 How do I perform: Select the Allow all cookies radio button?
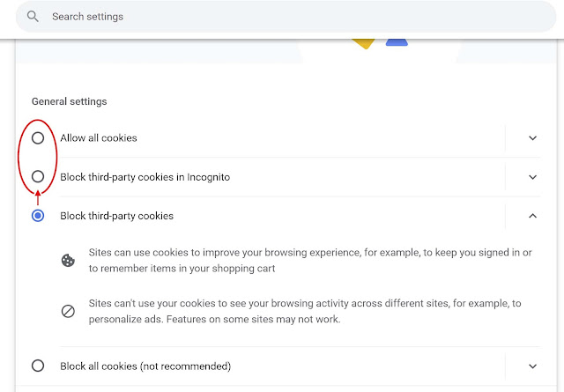38,138
